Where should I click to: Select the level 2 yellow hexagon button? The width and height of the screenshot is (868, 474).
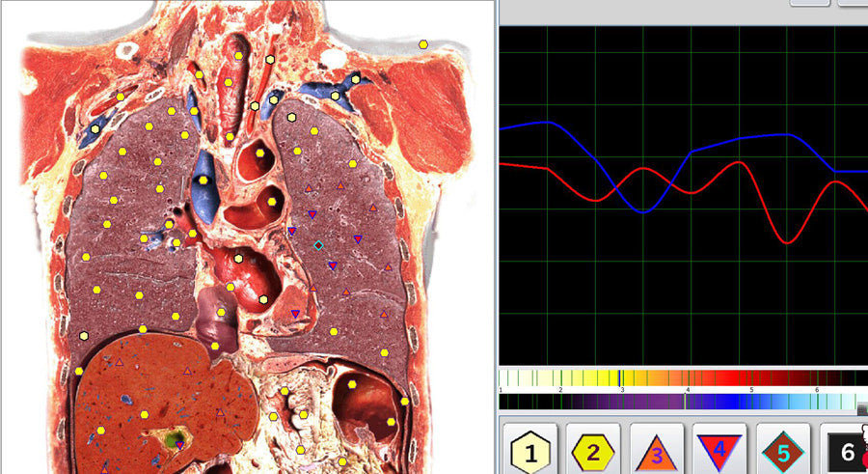click(x=593, y=450)
